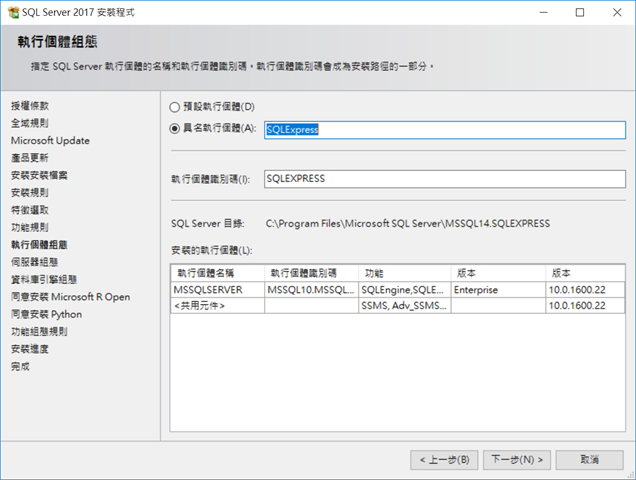Select the 完成 step in sidebar
The height and width of the screenshot is (480, 636).
[x=20, y=366]
